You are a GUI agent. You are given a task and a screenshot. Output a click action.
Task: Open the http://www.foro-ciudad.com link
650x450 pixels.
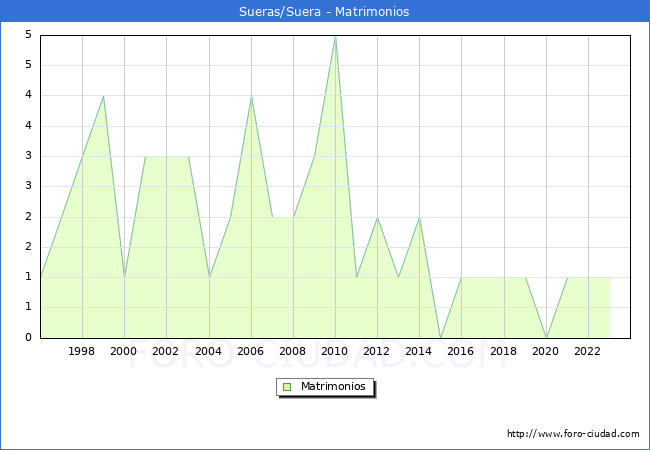(x=573, y=434)
